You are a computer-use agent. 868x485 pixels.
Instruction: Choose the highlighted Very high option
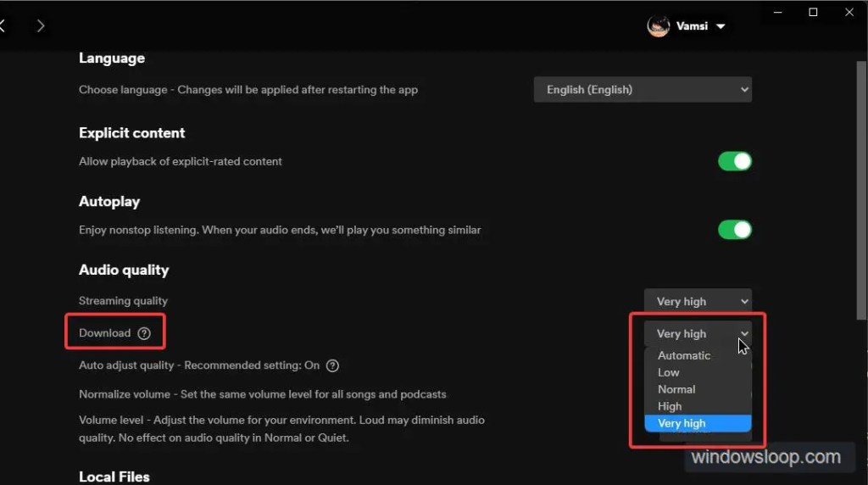click(698, 423)
